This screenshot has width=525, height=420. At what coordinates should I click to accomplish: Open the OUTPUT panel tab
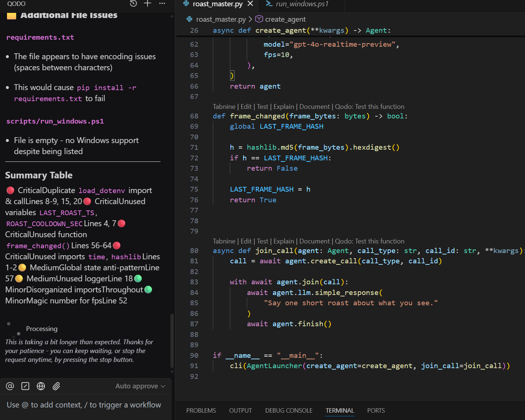pos(240,410)
